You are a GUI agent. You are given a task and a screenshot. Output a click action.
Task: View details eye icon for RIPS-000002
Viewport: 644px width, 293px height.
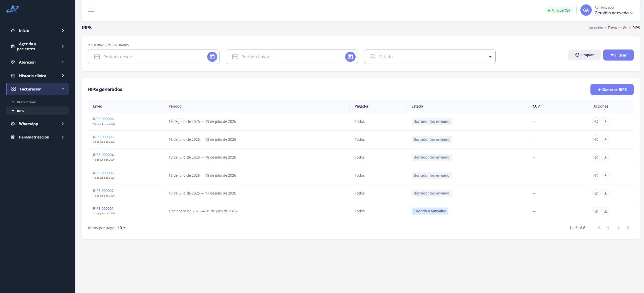[596, 193]
